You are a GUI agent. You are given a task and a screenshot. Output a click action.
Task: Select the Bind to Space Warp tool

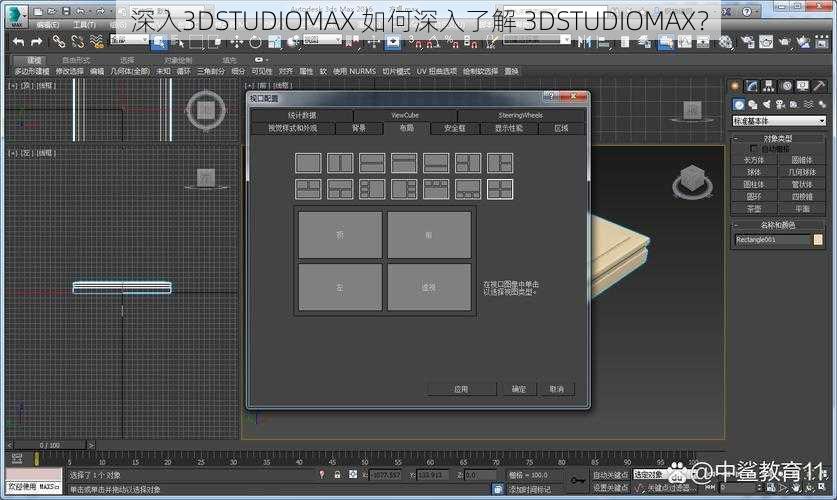[97, 42]
